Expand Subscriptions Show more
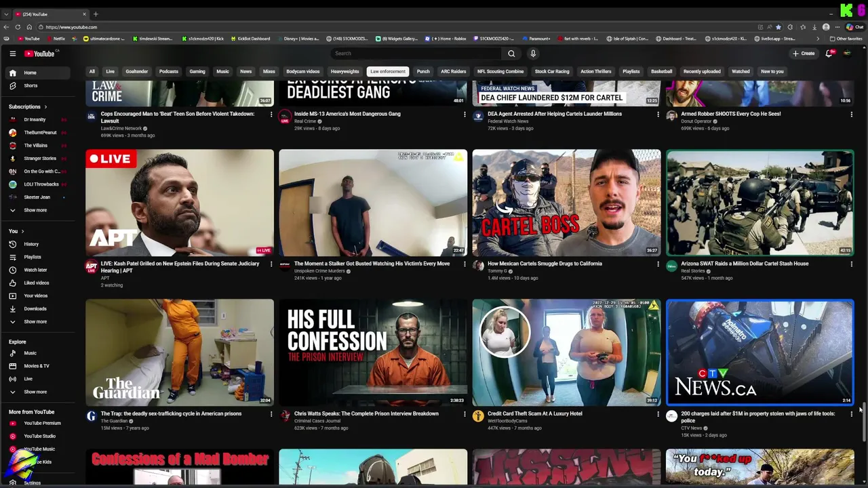The height and width of the screenshot is (488, 868). [x=38, y=210]
